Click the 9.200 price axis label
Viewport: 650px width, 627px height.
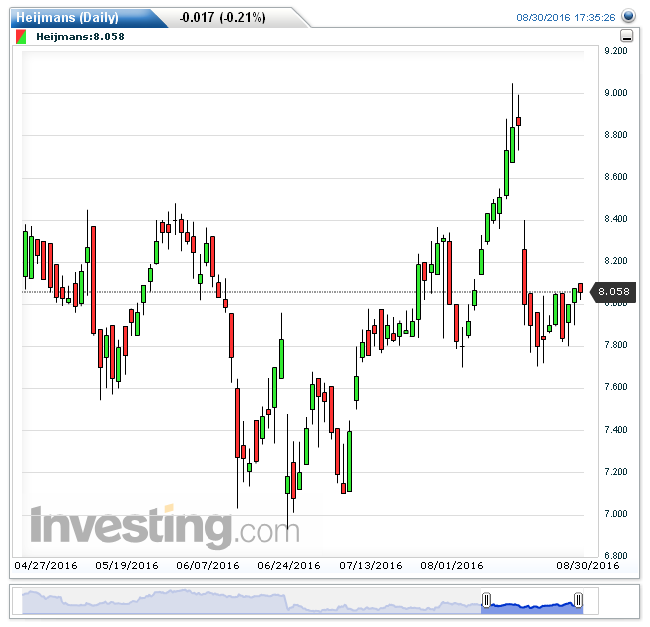(616, 51)
